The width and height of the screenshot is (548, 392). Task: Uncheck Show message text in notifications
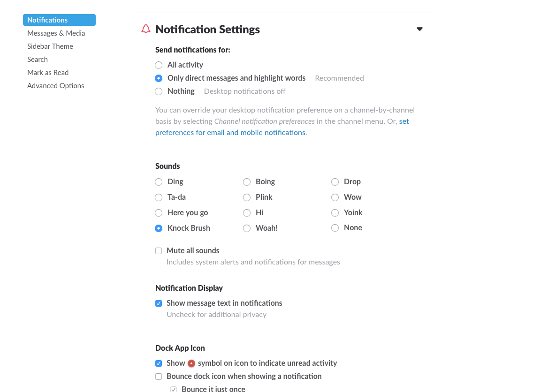pos(159,303)
